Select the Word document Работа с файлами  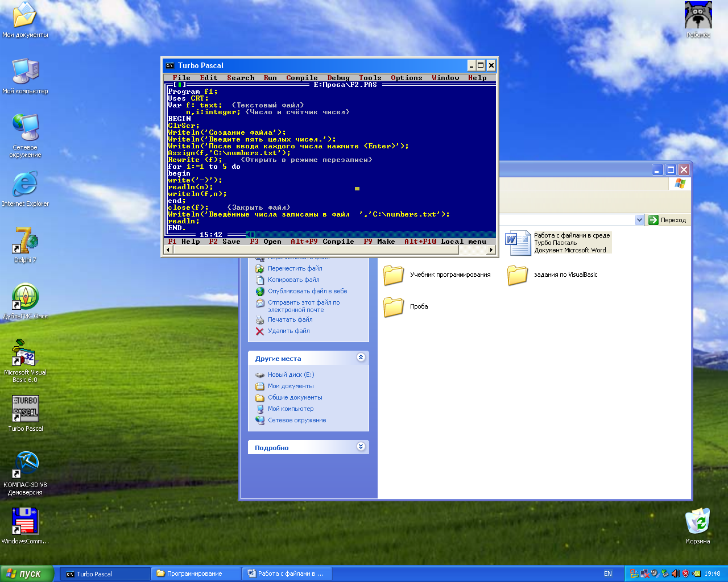coord(558,243)
